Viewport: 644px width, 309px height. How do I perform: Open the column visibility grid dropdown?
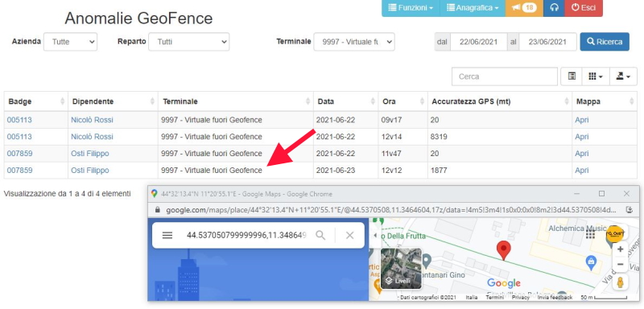point(596,76)
